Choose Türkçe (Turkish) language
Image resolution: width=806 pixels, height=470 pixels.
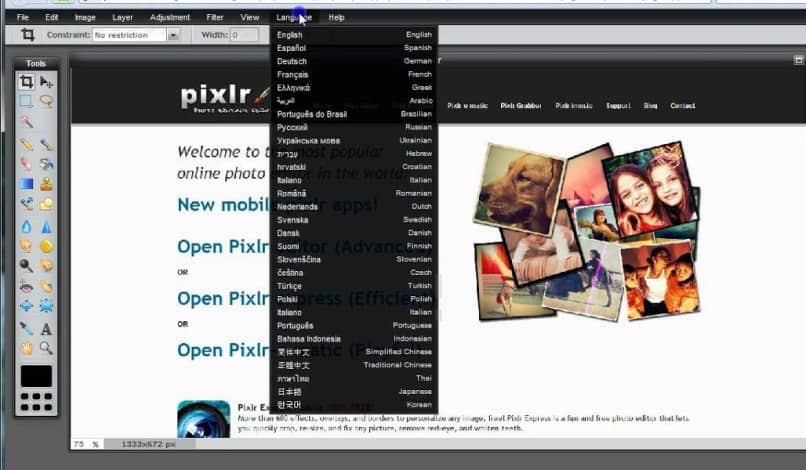[x=354, y=286]
